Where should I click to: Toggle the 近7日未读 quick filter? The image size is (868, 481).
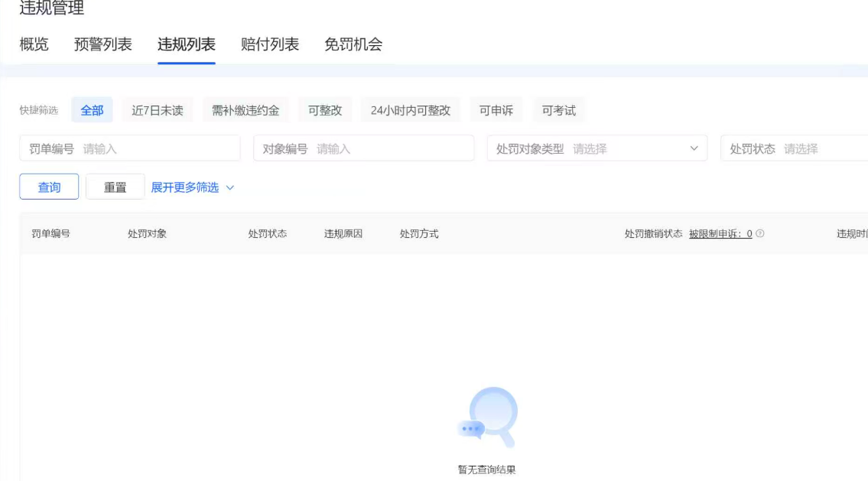click(158, 110)
